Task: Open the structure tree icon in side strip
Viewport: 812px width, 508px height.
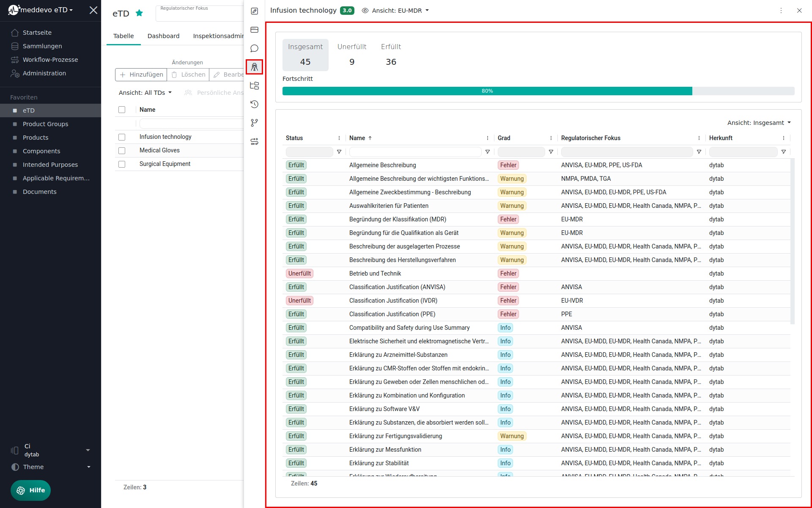Action: (x=254, y=86)
